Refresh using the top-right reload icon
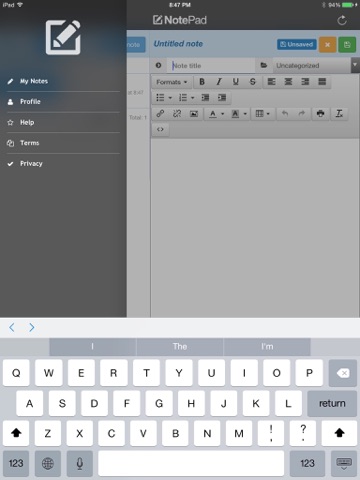360x480 pixels. [342, 21]
